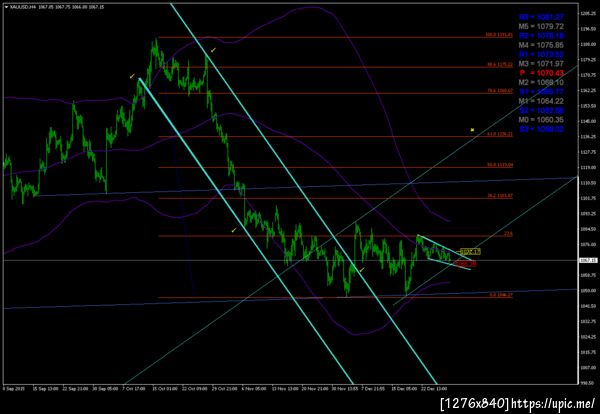Select the M0 = 1060.35 pivot label
This screenshot has height=414, width=600.
[x=541, y=120]
